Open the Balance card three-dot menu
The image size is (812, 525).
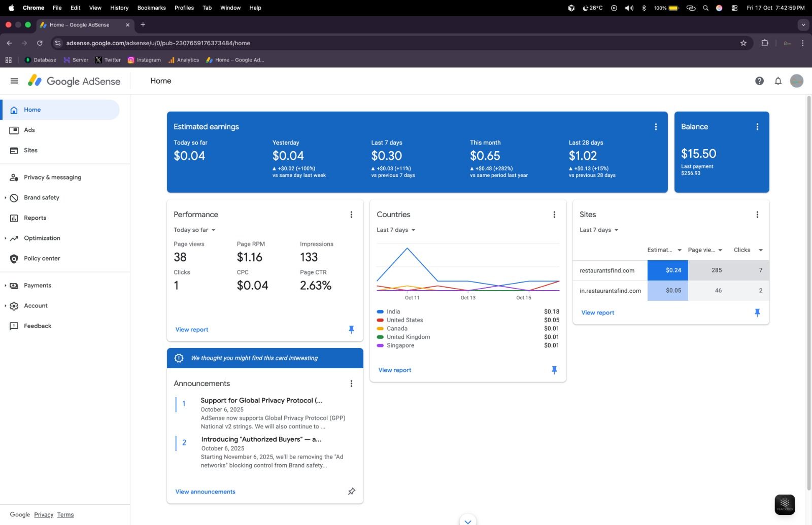(757, 127)
